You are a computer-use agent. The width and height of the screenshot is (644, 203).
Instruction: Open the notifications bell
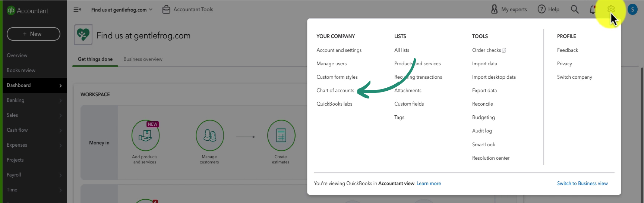593,9
